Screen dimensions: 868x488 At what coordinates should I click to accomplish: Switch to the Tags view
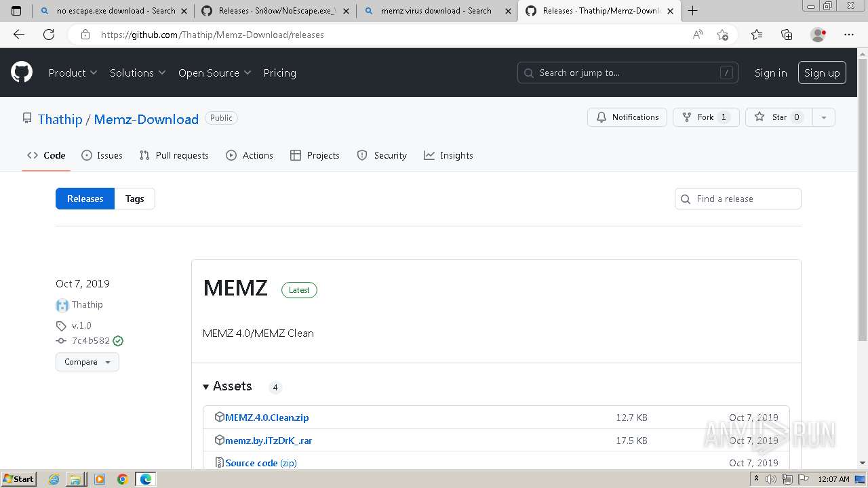pos(134,199)
